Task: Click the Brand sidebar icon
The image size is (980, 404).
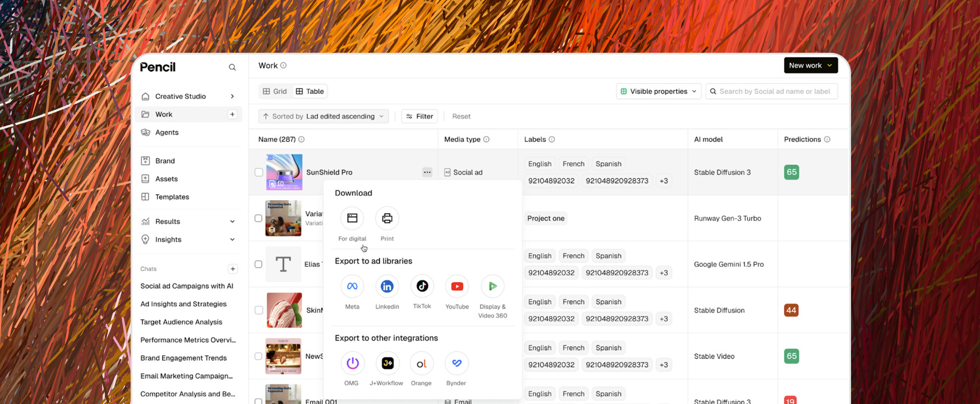Action: click(145, 160)
